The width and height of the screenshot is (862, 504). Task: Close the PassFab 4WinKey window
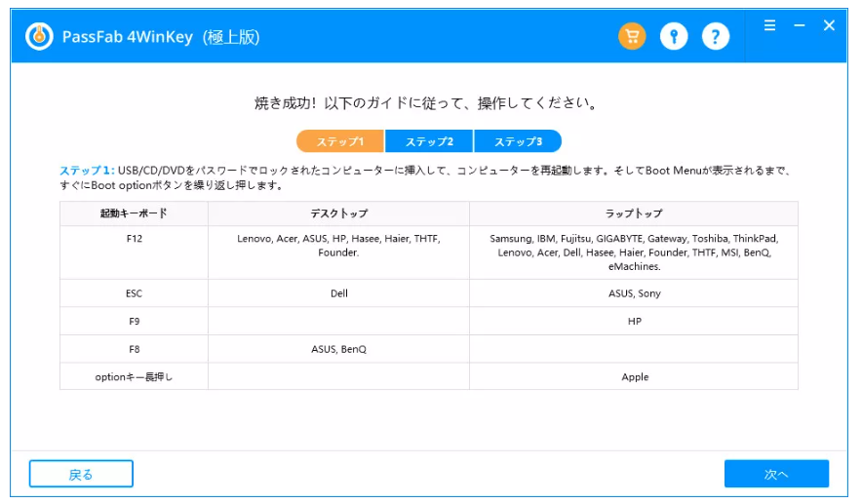click(829, 25)
